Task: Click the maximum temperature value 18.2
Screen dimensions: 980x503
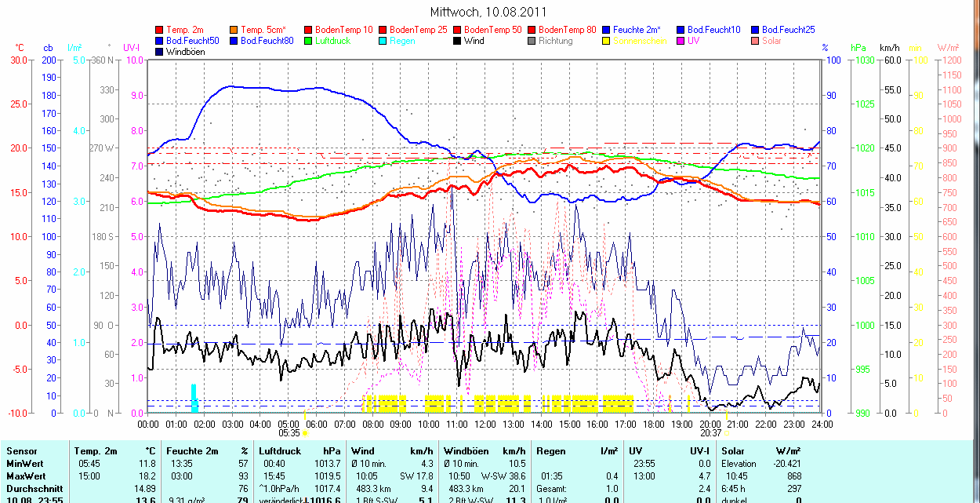Action: (148, 476)
